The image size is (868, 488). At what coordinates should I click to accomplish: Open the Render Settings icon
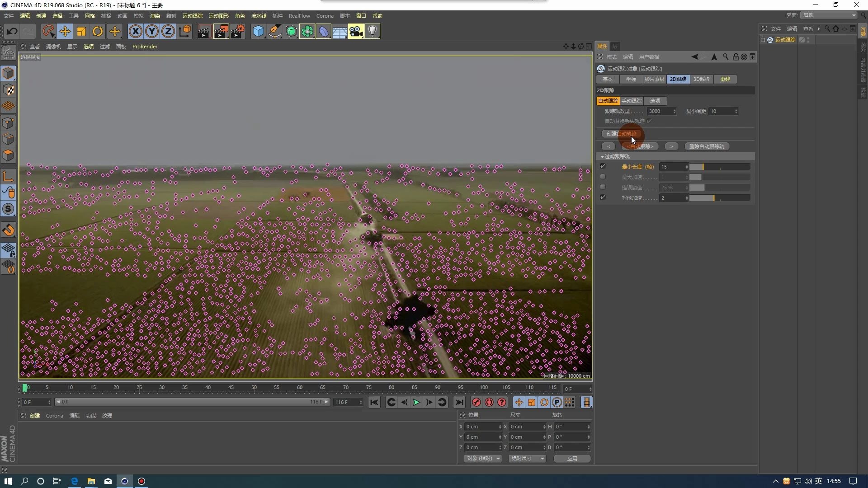tap(238, 31)
